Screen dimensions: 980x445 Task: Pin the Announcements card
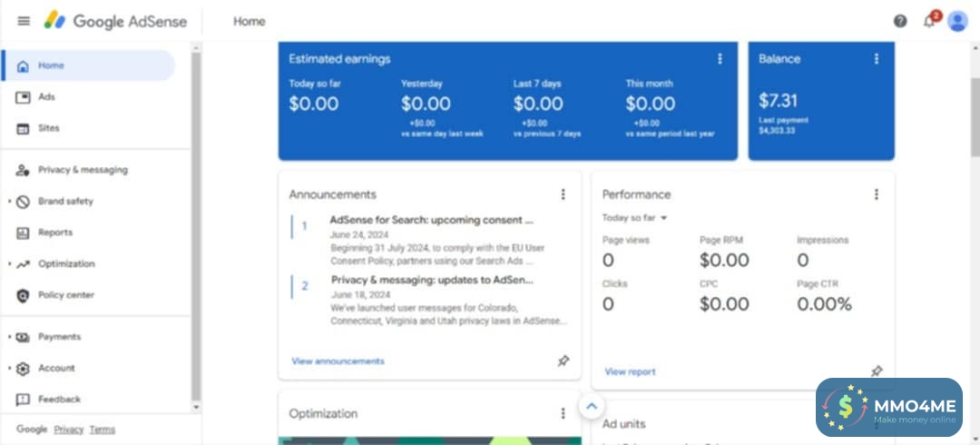click(x=563, y=361)
